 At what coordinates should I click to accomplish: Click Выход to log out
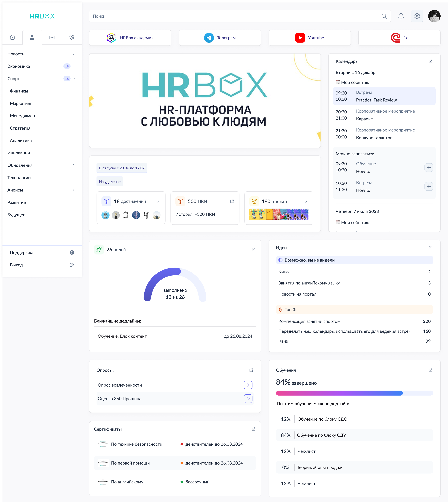point(16,265)
